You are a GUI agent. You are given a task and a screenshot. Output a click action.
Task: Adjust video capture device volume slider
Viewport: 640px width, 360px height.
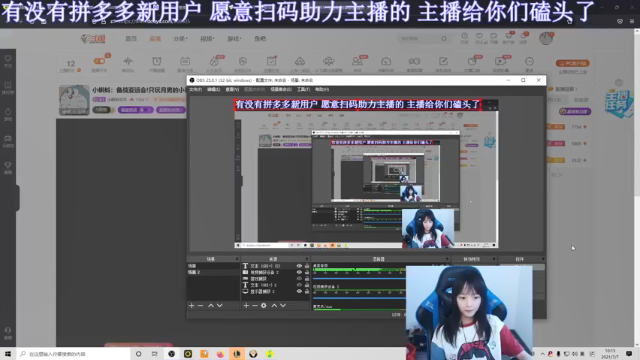coord(359,298)
